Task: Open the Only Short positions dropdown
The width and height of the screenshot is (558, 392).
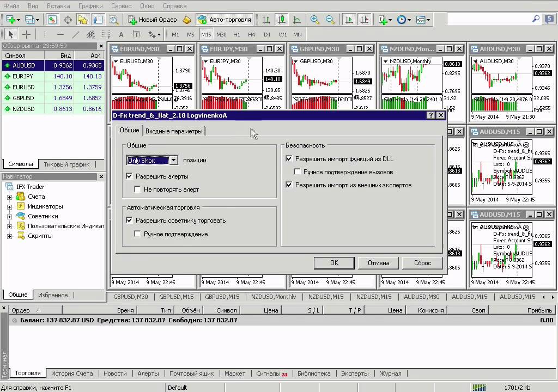Action: (x=173, y=161)
